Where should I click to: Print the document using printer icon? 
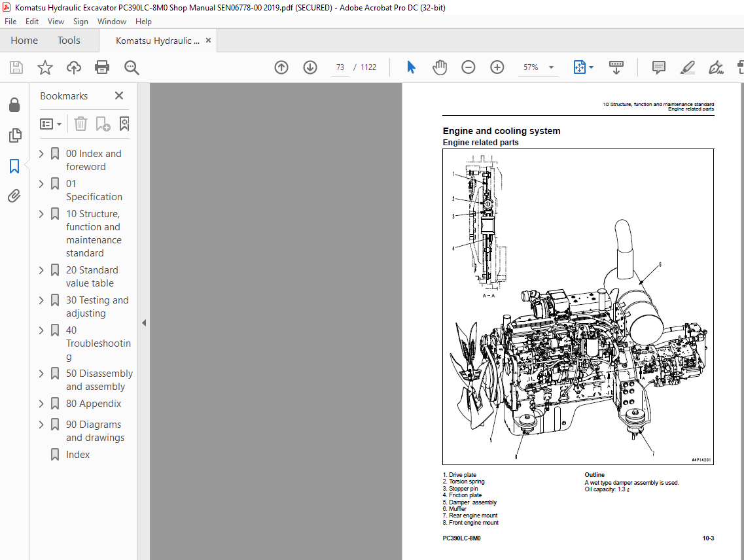(x=102, y=67)
